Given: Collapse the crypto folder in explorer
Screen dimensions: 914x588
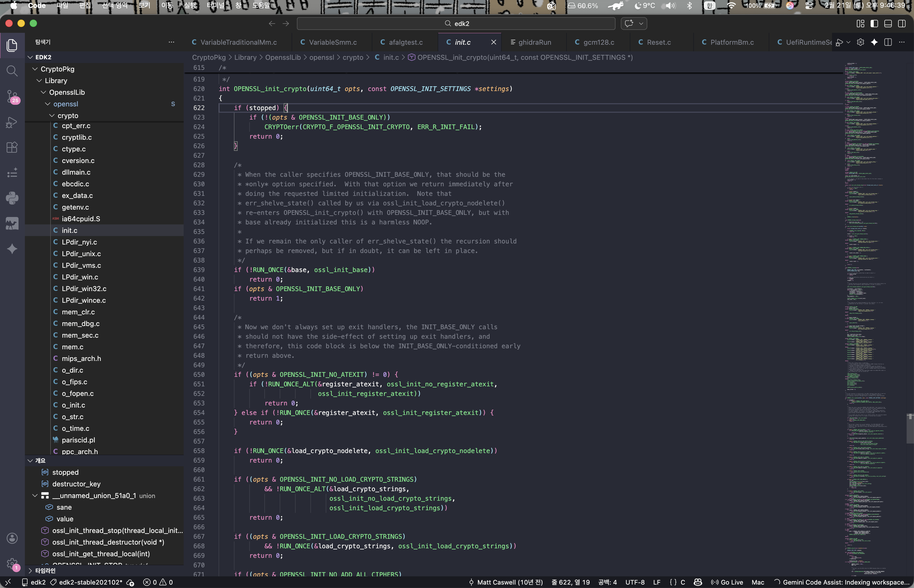Looking at the screenshot, I should 52,116.
